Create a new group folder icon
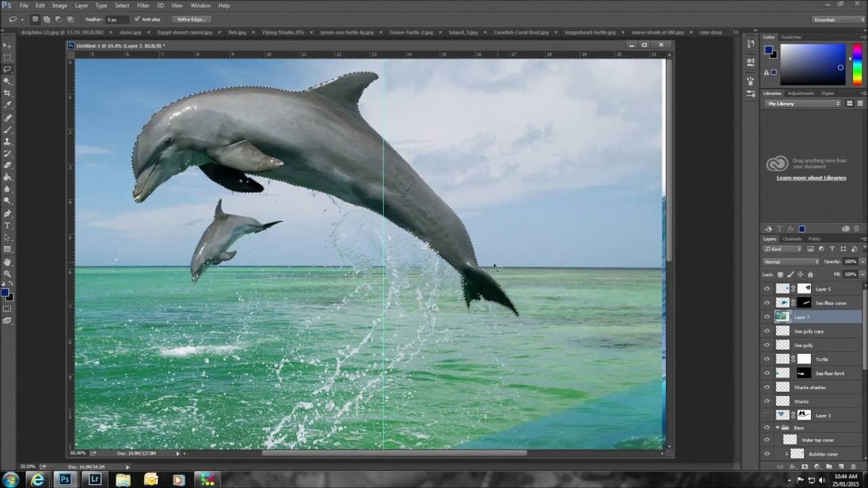 tap(829, 466)
